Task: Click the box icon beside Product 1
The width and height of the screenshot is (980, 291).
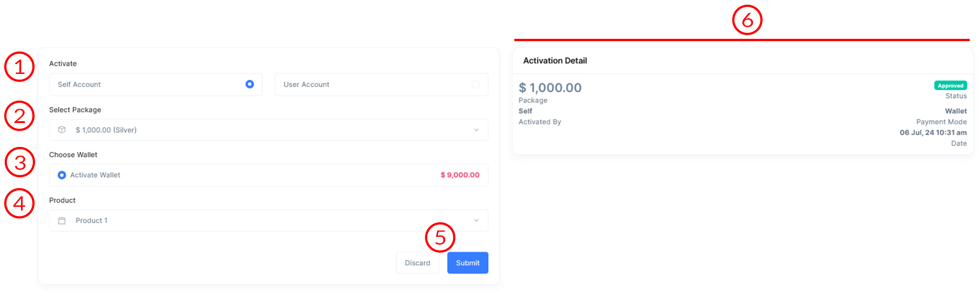Action: click(62, 221)
